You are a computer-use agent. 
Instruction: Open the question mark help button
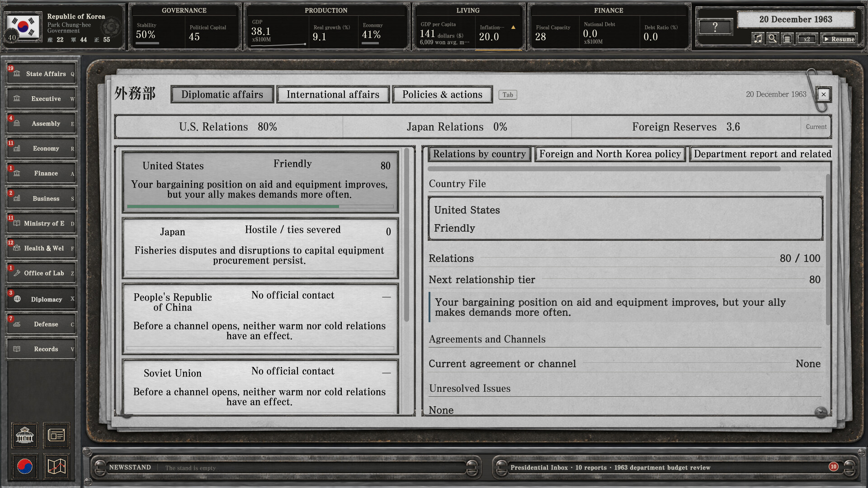click(x=715, y=27)
